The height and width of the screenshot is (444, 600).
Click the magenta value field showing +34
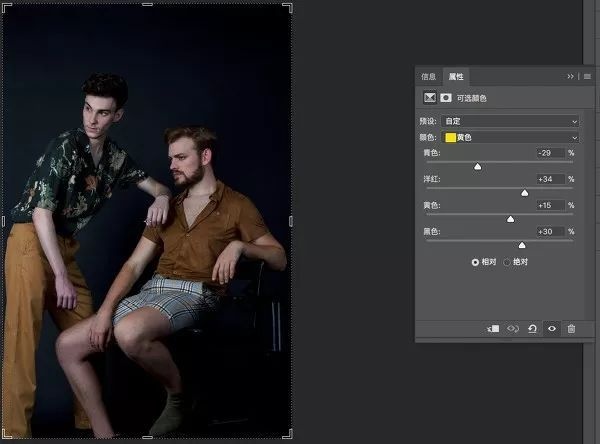549,179
